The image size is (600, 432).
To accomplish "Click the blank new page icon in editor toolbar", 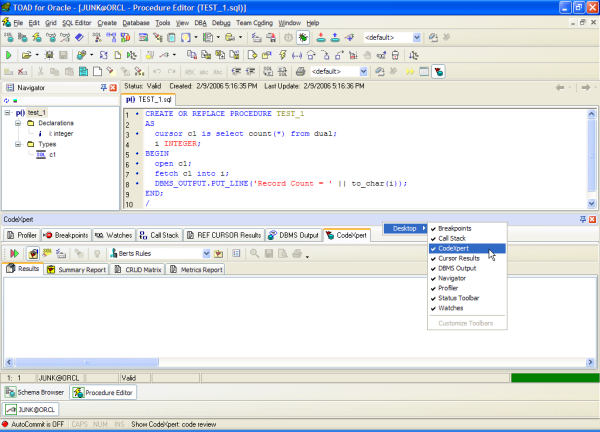I will coord(98,72).
